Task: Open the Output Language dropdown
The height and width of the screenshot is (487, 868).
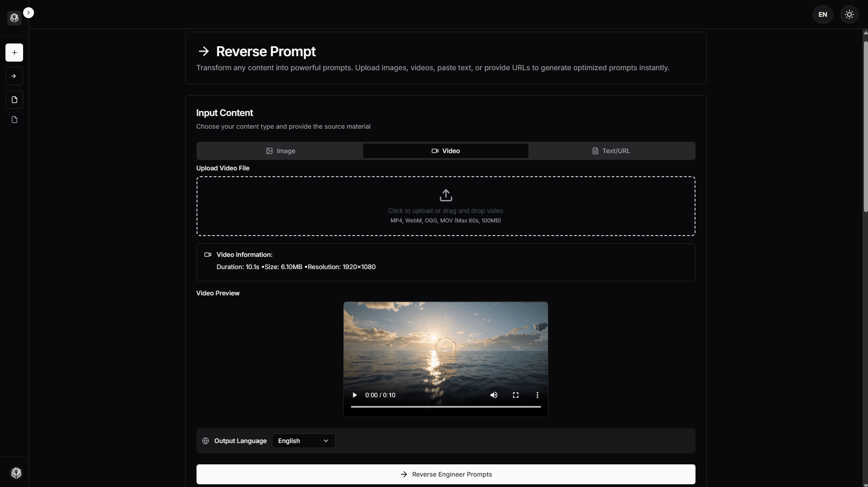Action: coord(303,441)
